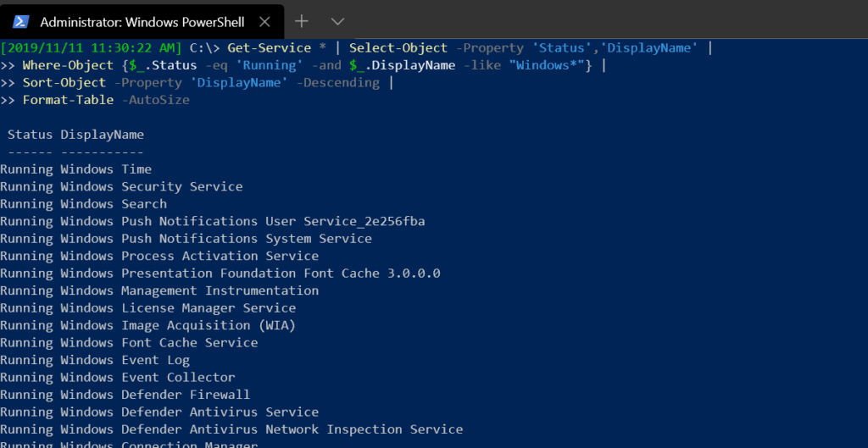Click the Status column header

point(31,135)
